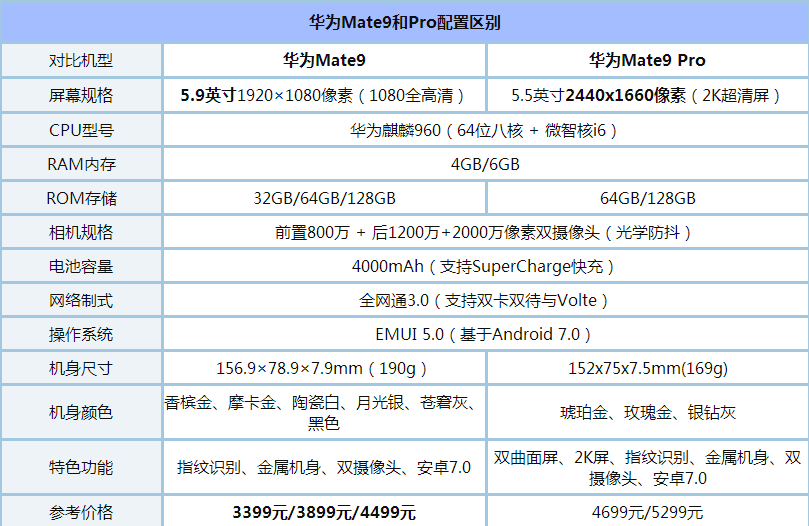Click the 屏幕规格 row label
The height and width of the screenshot is (526, 809).
[81, 96]
